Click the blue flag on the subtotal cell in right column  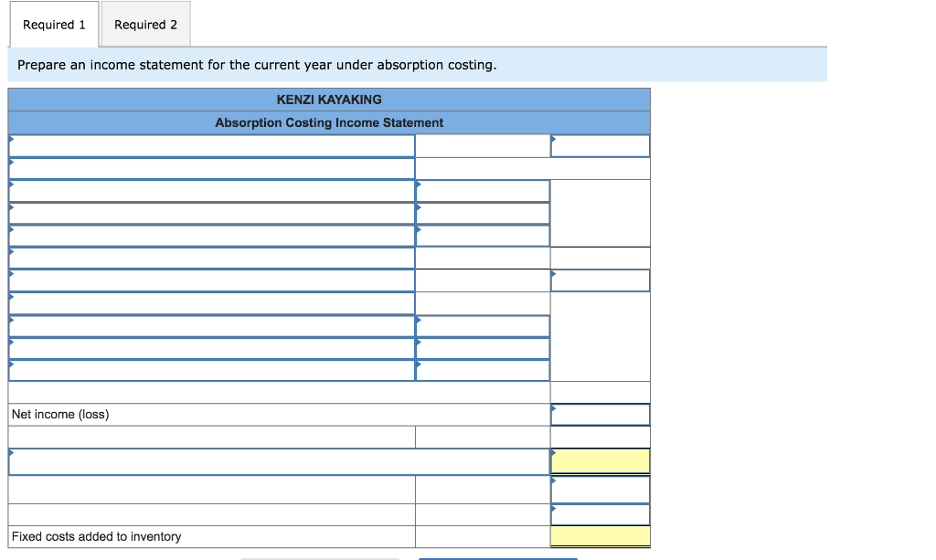[552, 273]
